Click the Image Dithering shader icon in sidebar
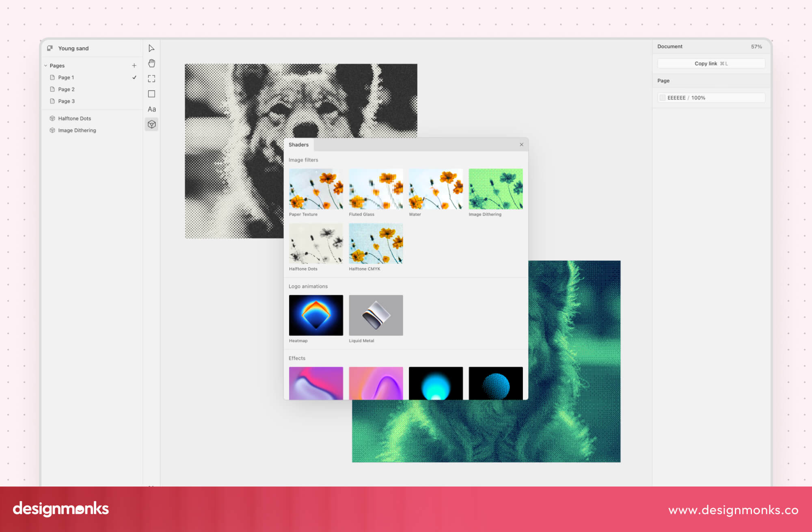 pyautogui.click(x=53, y=130)
